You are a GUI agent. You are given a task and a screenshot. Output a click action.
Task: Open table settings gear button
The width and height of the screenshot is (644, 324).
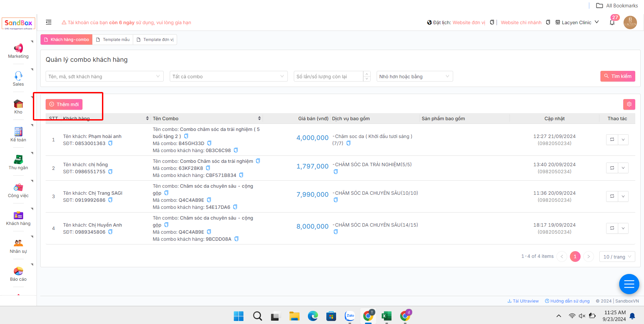(629, 104)
